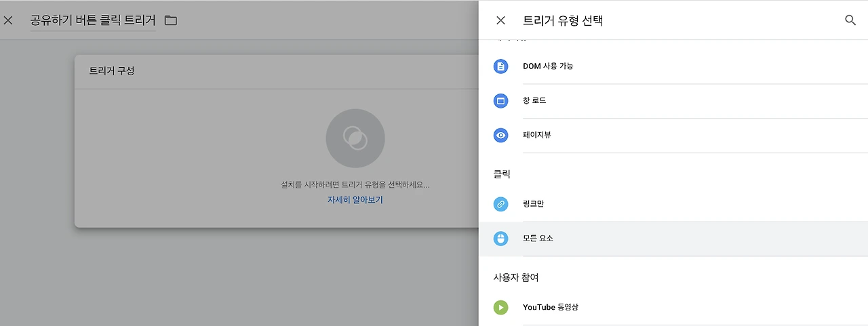The width and height of the screenshot is (868, 326).
Task: Open the 자세히 알아보기 link
Action: [355, 200]
